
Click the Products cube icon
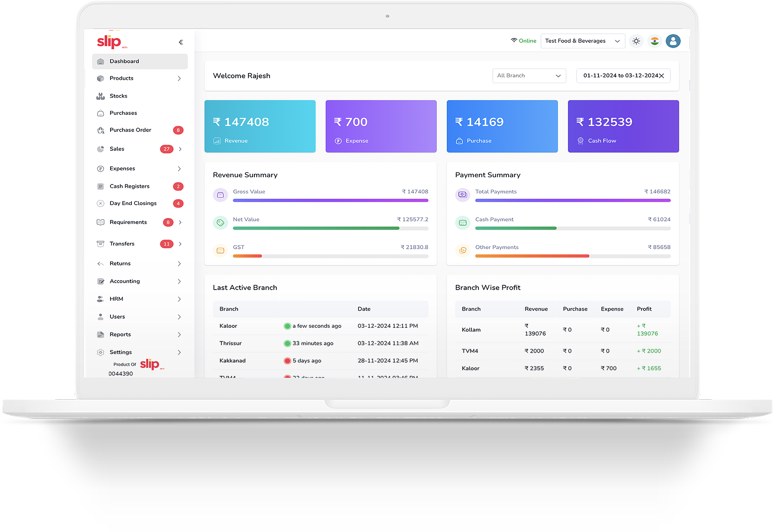101,78
